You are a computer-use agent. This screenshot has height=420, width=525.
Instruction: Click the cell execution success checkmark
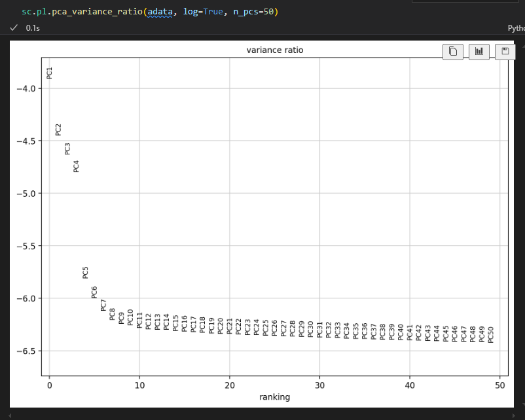tap(13, 27)
